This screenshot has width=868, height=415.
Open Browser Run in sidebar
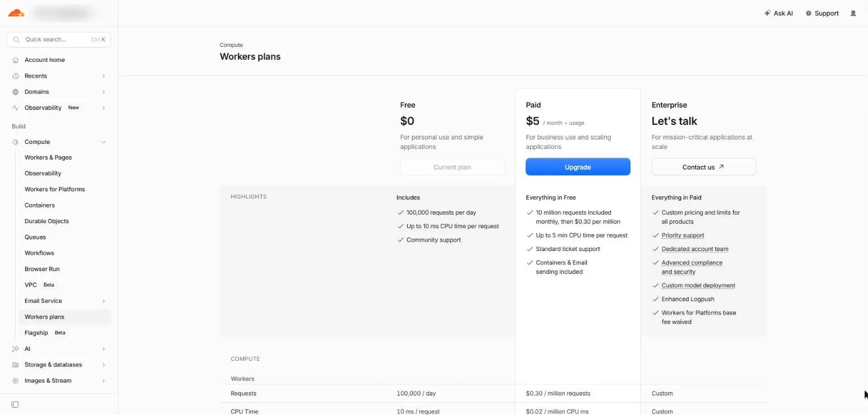point(65,269)
